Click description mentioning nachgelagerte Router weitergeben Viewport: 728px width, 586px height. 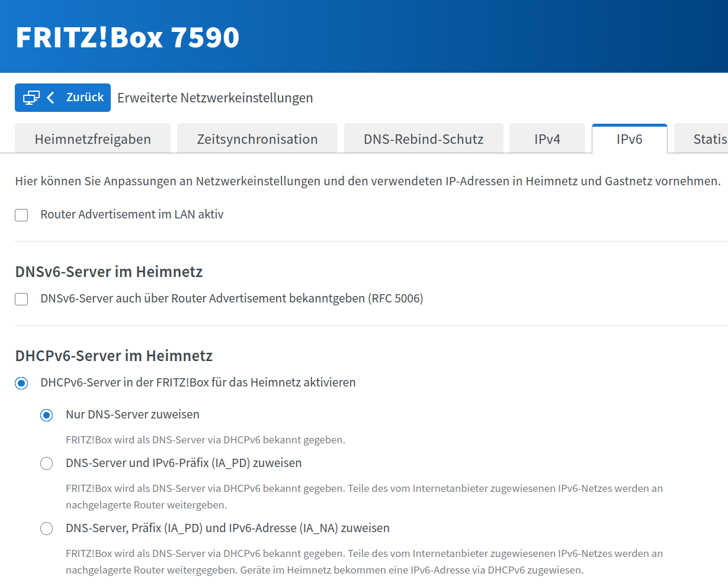364,497
